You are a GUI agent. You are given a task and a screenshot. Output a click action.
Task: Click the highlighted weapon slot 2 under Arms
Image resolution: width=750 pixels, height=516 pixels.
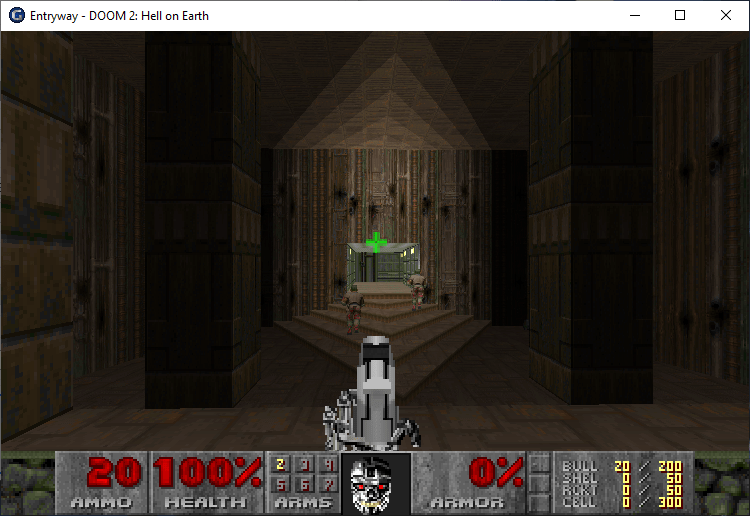(280, 465)
